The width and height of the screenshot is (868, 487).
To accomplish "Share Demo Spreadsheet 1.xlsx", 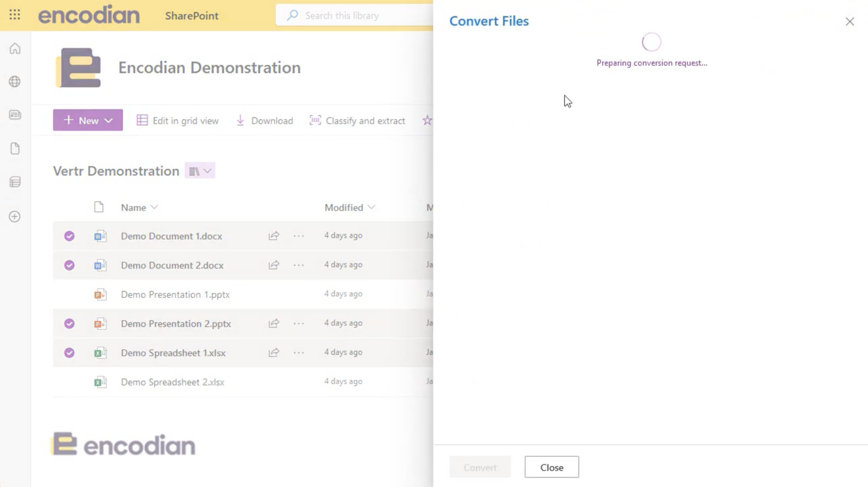I will pos(274,353).
